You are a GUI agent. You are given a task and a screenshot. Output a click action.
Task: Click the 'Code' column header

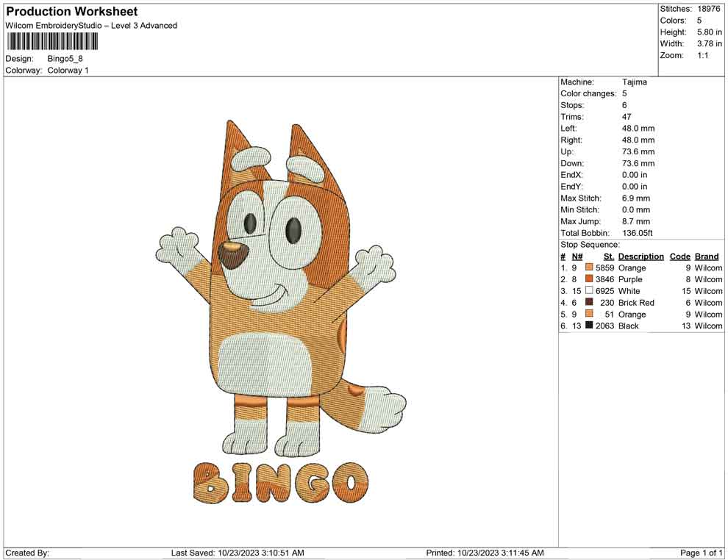[x=679, y=256]
